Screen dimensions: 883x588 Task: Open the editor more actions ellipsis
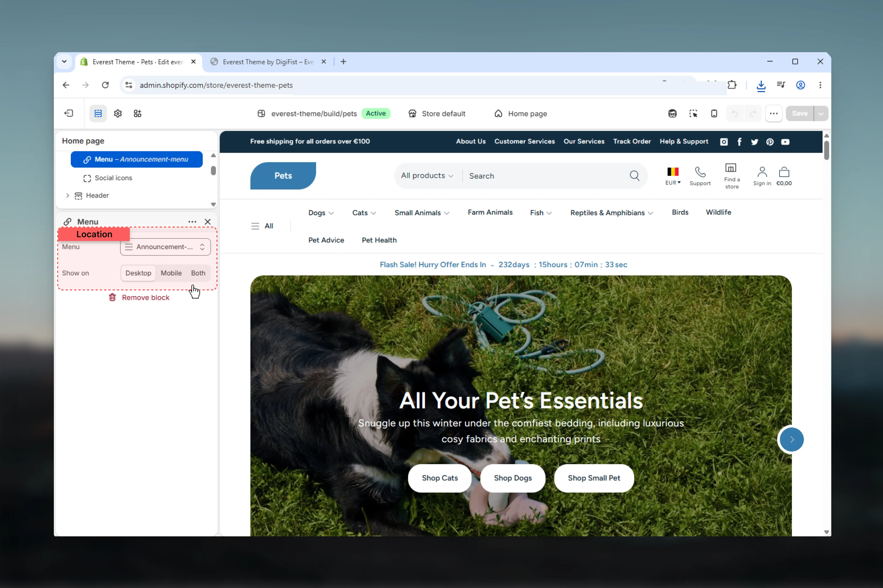point(773,113)
